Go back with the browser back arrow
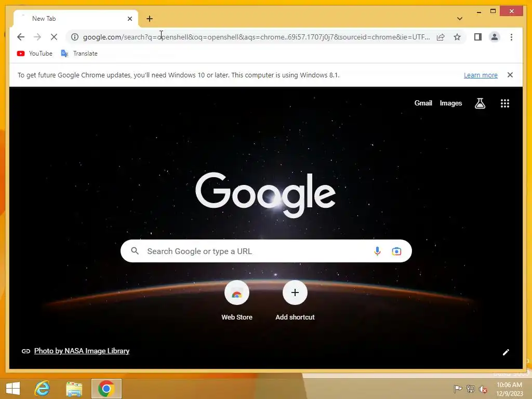This screenshot has height=399, width=532. 21,37
